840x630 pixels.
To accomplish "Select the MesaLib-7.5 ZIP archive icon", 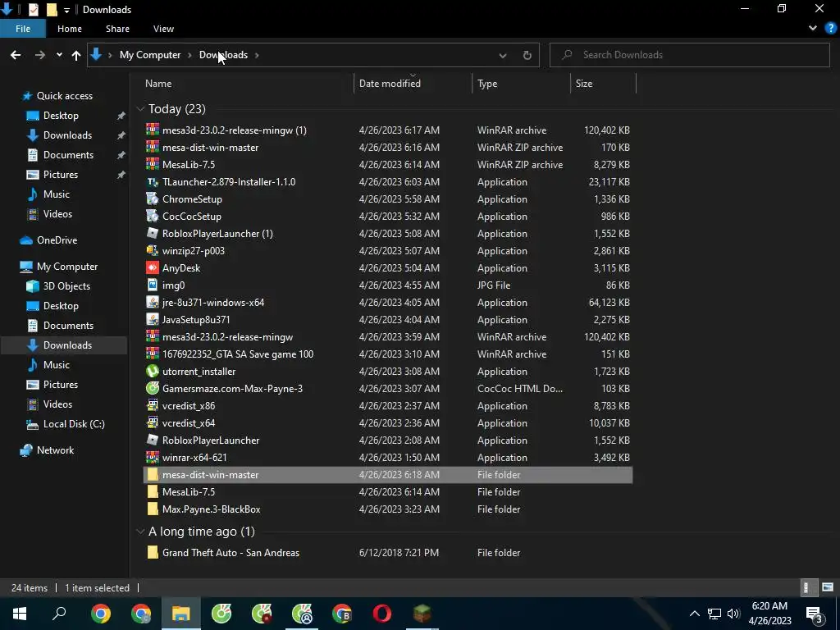I will pyautogui.click(x=153, y=164).
